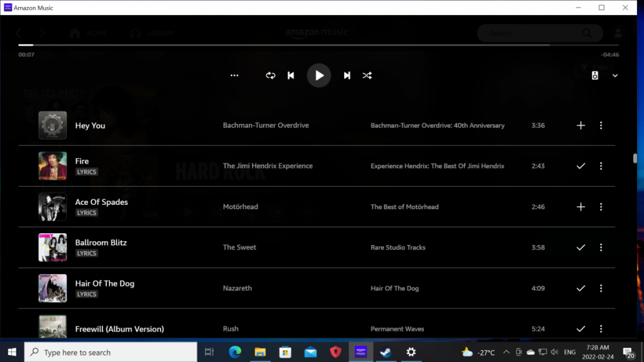Toggle shuffle playback
644x362 pixels.
pyautogui.click(x=367, y=75)
